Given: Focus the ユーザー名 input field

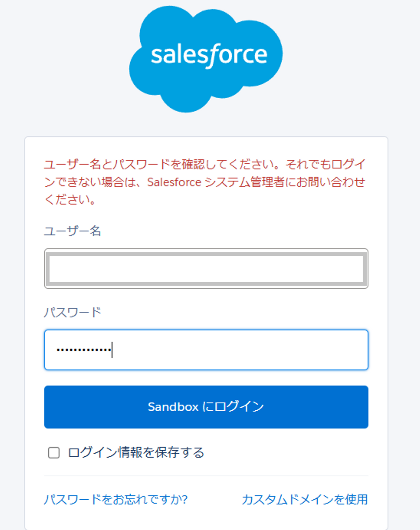Looking at the screenshot, I should 206,269.
